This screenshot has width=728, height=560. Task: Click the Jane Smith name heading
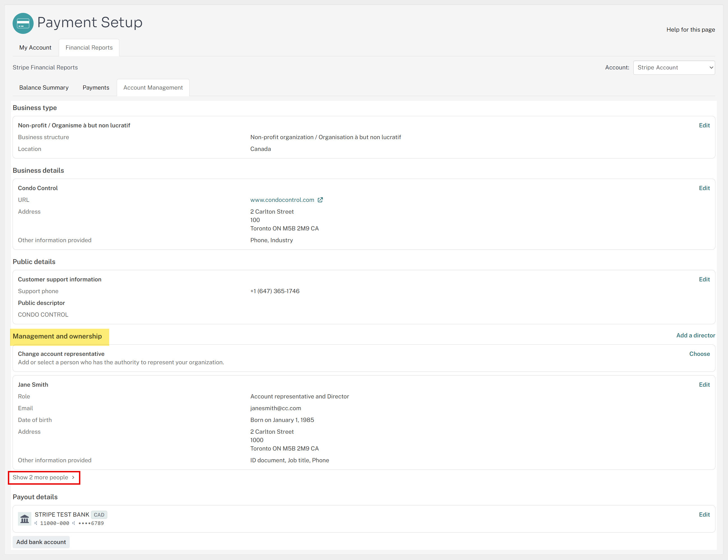click(x=33, y=385)
